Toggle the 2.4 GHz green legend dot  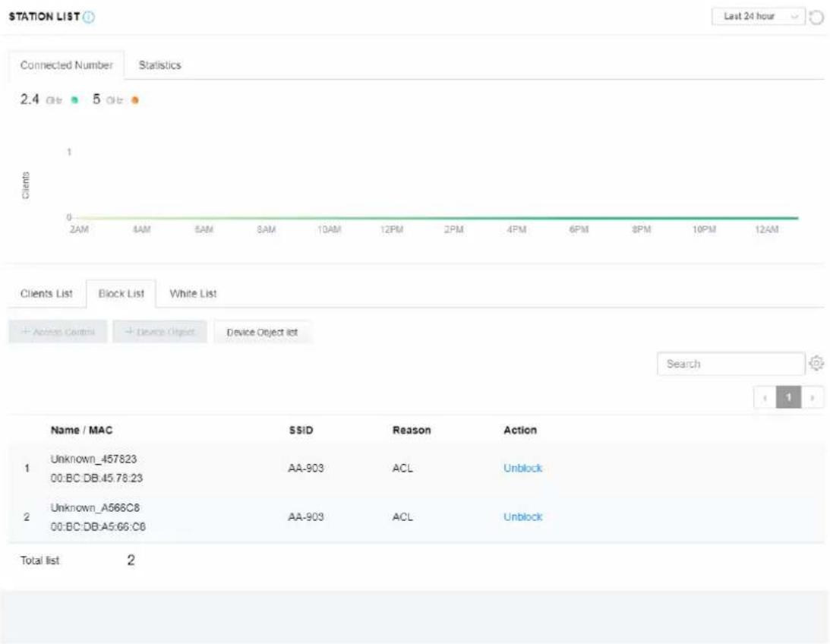click(x=74, y=100)
